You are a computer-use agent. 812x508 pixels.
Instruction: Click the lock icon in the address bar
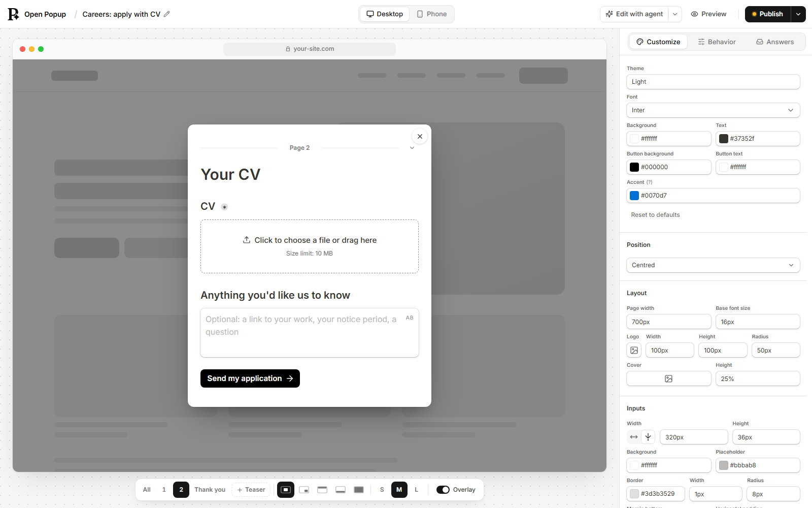288,49
